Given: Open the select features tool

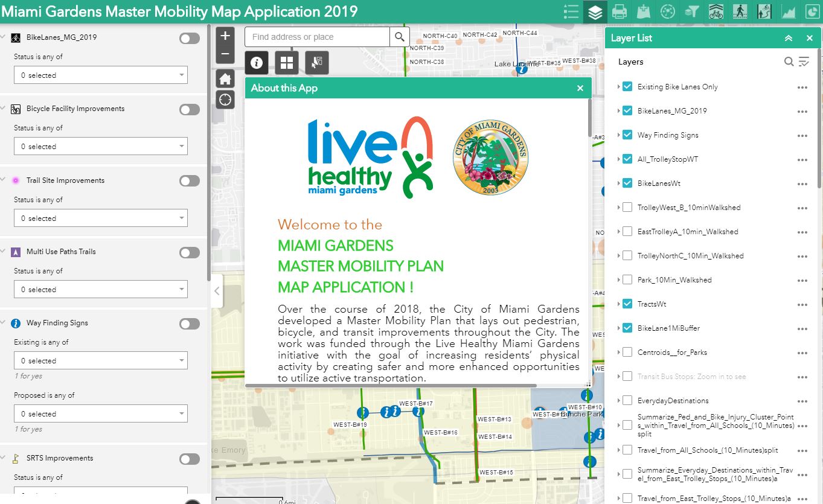Looking at the screenshot, I should tap(317, 63).
